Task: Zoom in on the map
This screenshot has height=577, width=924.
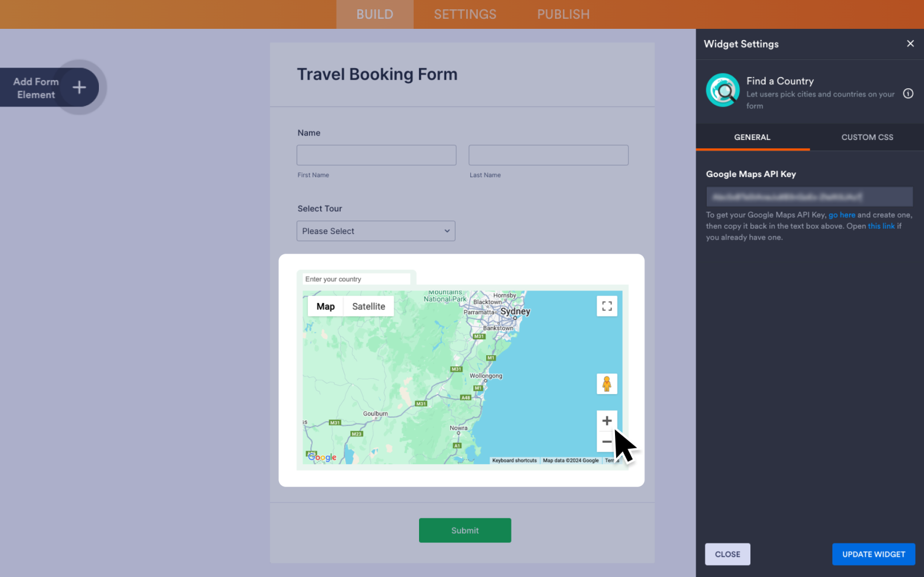Action: pyautogui.click(x=607, y=421)
